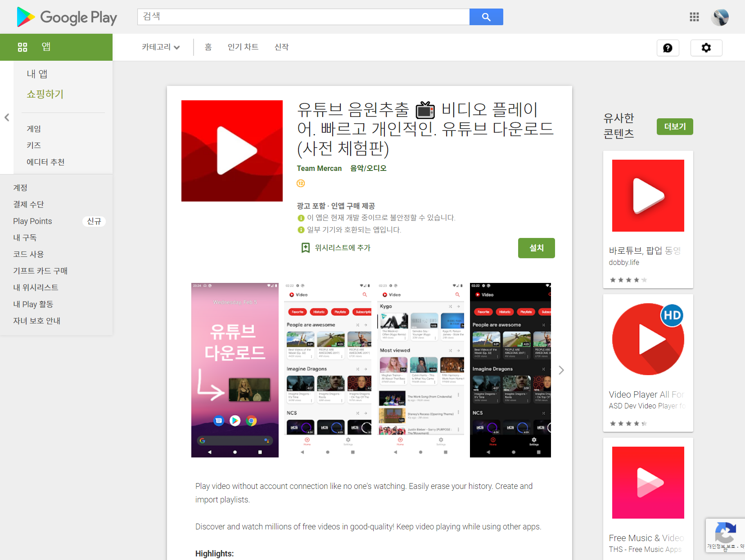
Task: Open the Kygo Most viewed screenshot
Action: (421, 370)
